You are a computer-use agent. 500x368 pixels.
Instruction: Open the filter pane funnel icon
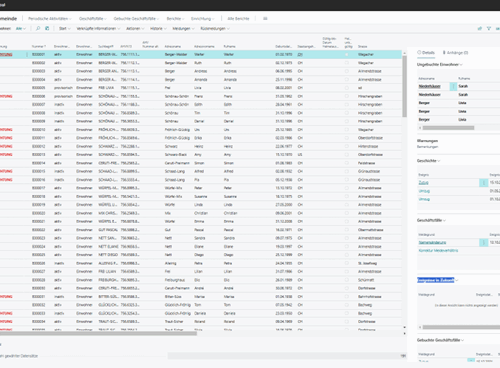click(489, 29)
